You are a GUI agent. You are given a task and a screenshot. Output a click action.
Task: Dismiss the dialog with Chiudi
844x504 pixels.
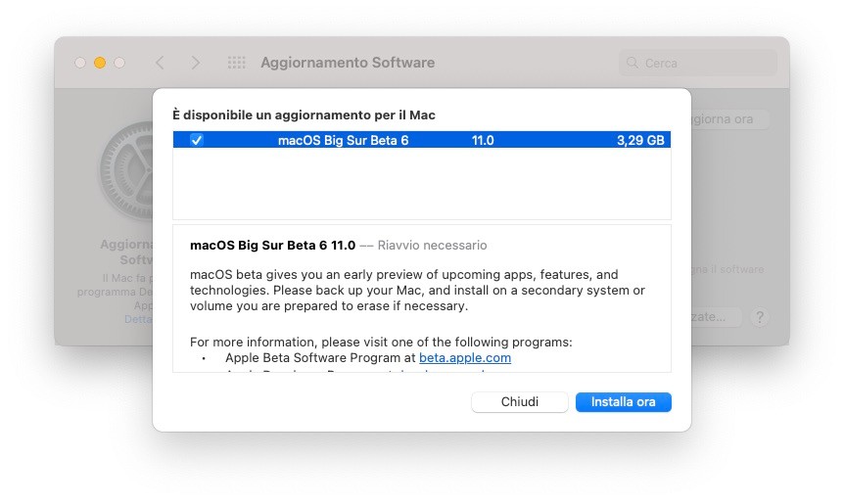520,402
